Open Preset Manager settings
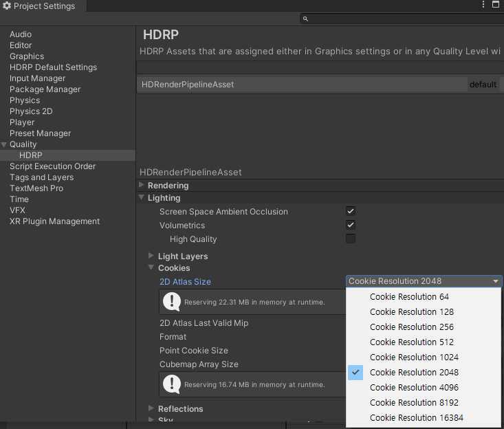The height and width of the screenshot is (429, 504). (x=40, y=133)
